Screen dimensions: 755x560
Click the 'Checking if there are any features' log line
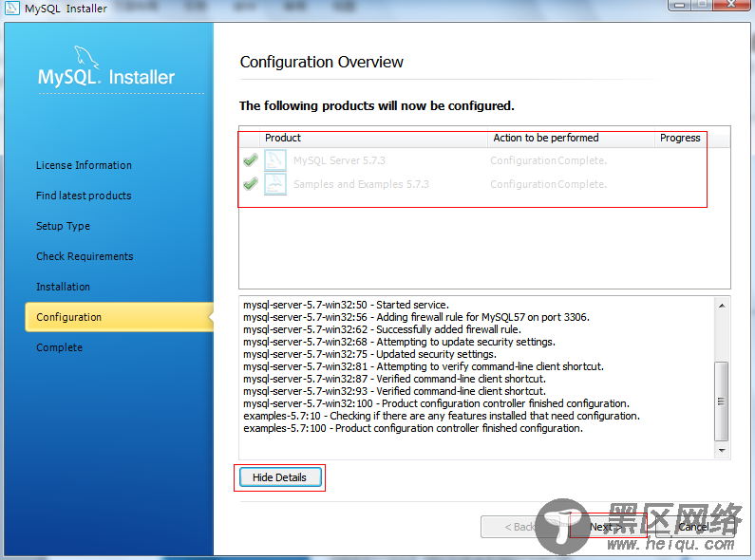point(442,416)
